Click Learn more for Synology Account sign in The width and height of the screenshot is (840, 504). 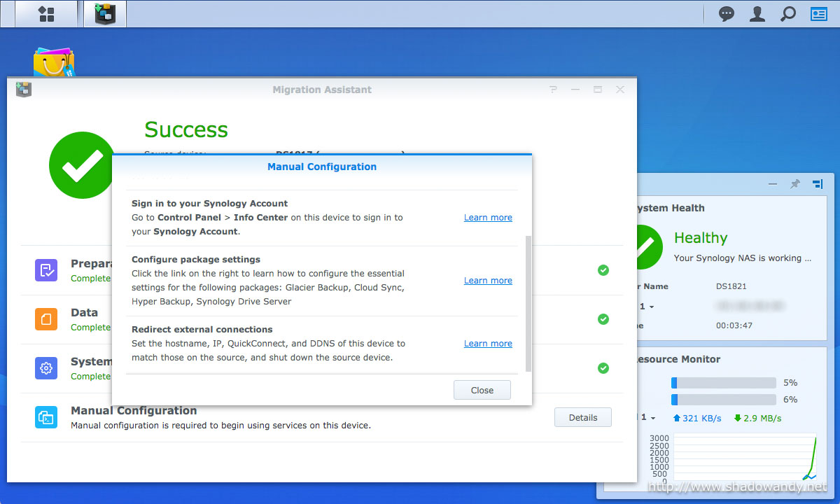point(488,218)
